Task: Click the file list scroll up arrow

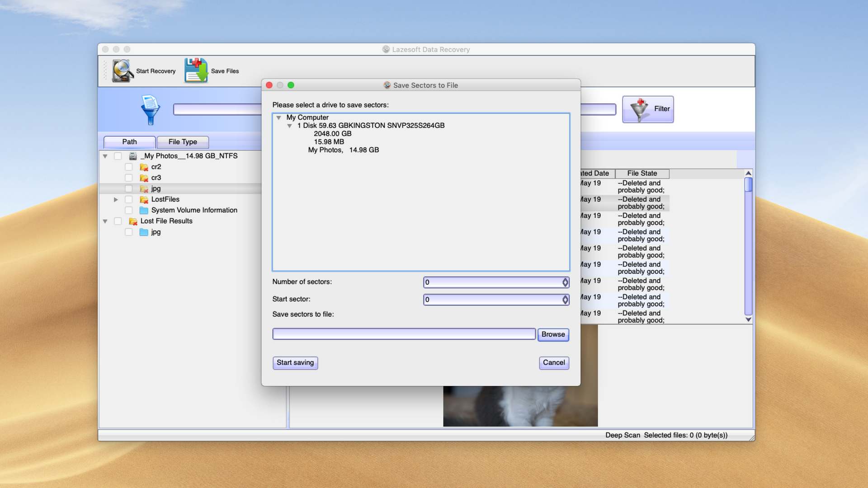Action: [x=748, y=173]
